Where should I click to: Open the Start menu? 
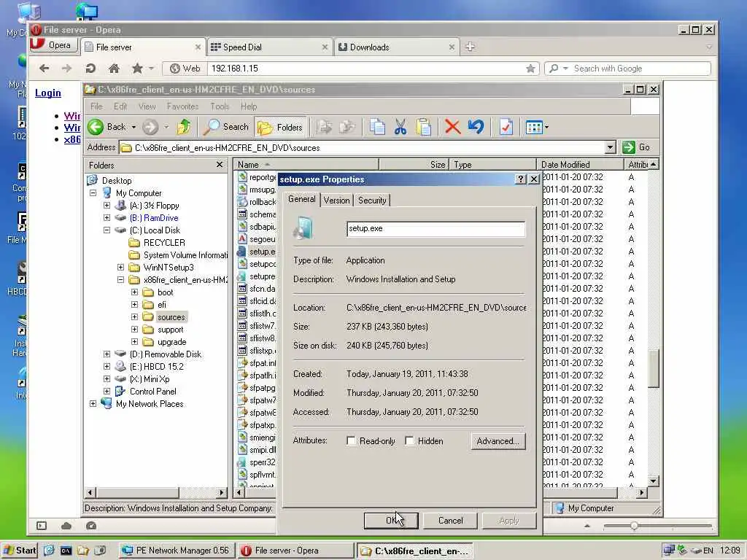click(x=19, y=550)
